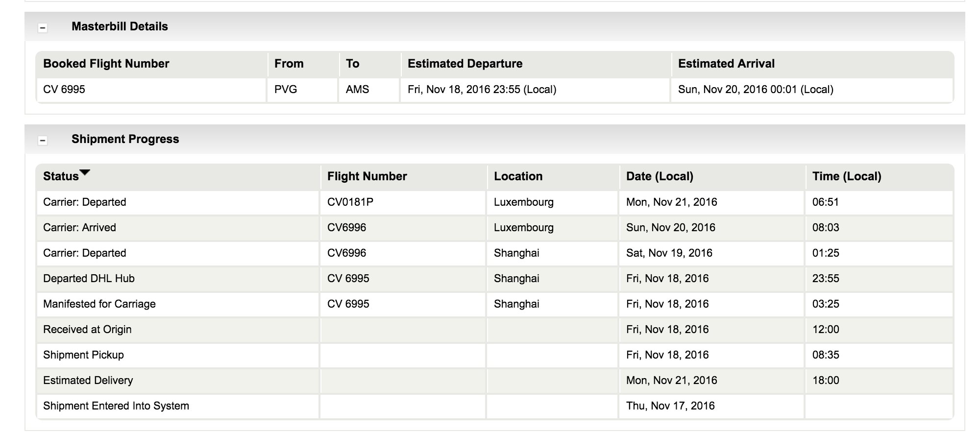The width and height of the screenshot is (980, 433).
Task: Click the Estimated Departure column header
Action: [x=465, y=64]
